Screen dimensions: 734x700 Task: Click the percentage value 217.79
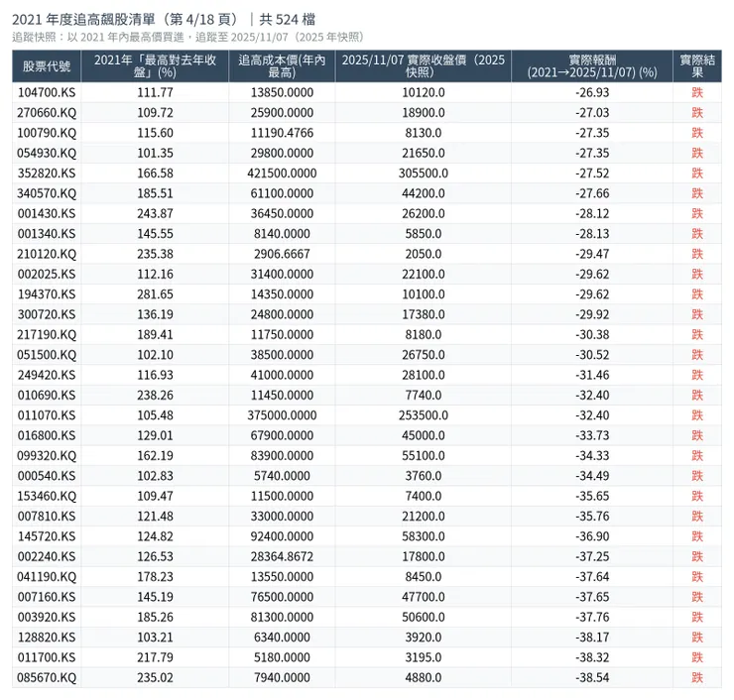155,657
